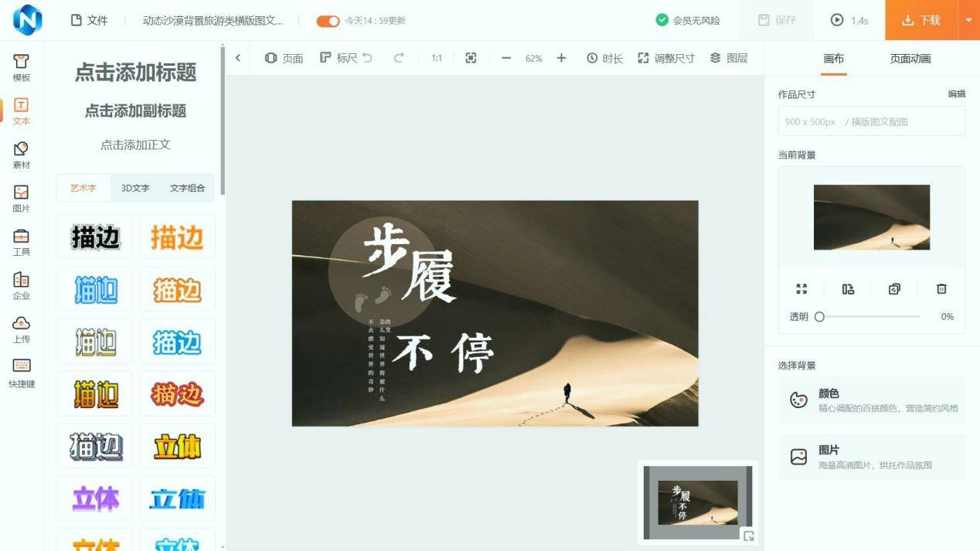Screen dimensions: 980x551
Task: Open the 图片 images sidebar panel
Action: [x=21, y=198]
